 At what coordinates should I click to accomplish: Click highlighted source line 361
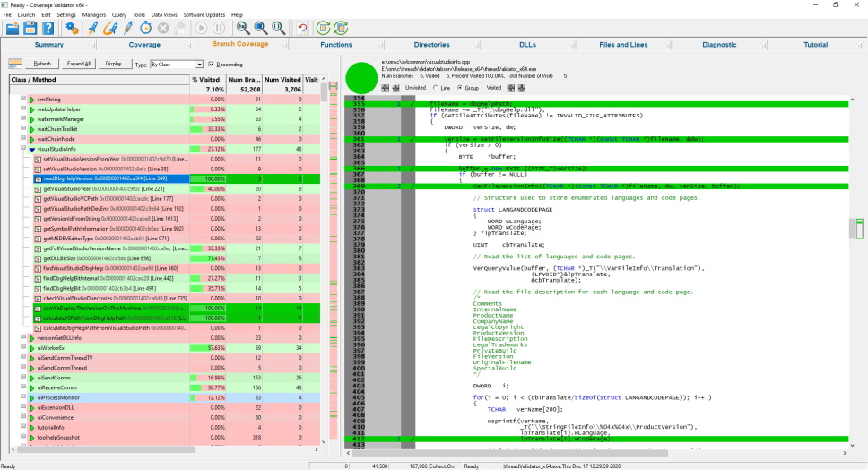[x=596, y=139]
